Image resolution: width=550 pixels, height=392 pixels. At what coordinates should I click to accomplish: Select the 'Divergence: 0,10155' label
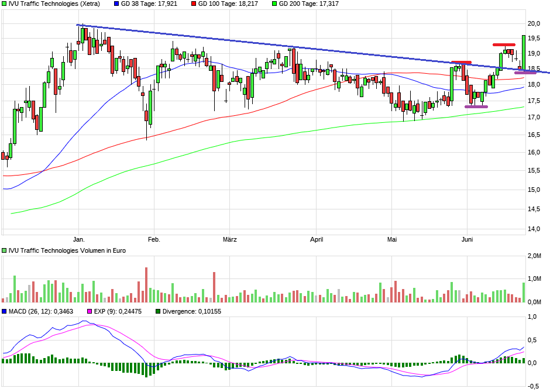click(192, 311)
